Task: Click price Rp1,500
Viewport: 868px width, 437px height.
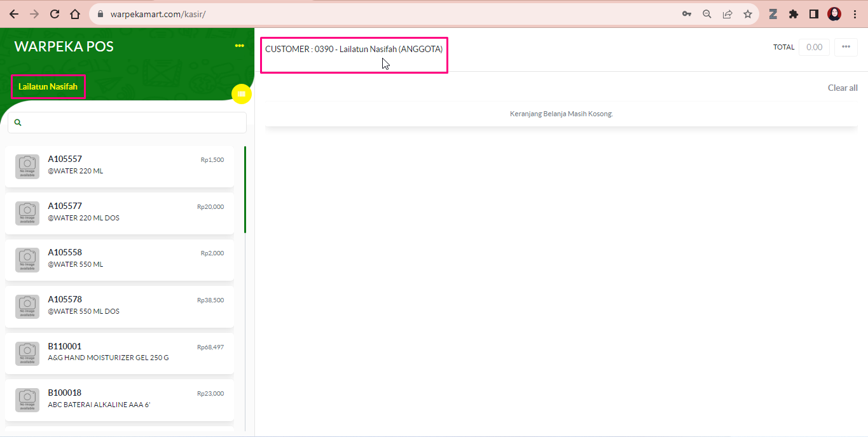Action: click(x=212, y=160)
